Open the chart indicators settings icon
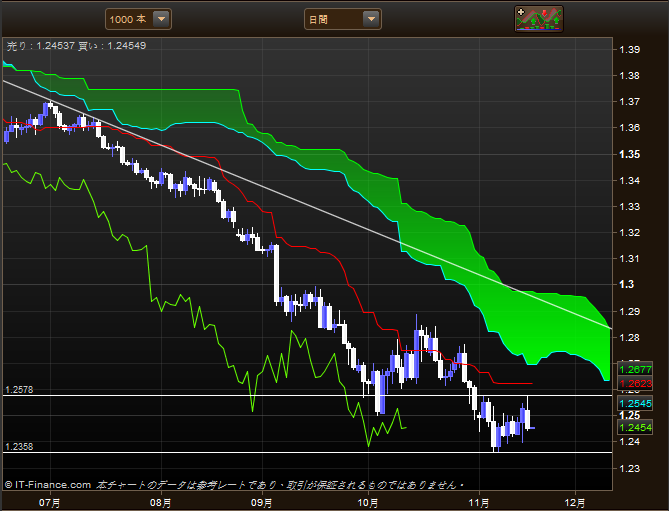669x511 pixels. click(x=539, y=19)
